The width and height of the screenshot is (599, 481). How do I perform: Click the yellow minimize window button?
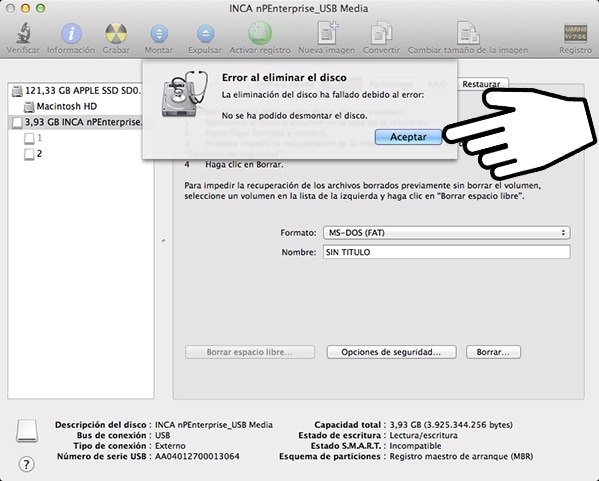tap(26, 8)
